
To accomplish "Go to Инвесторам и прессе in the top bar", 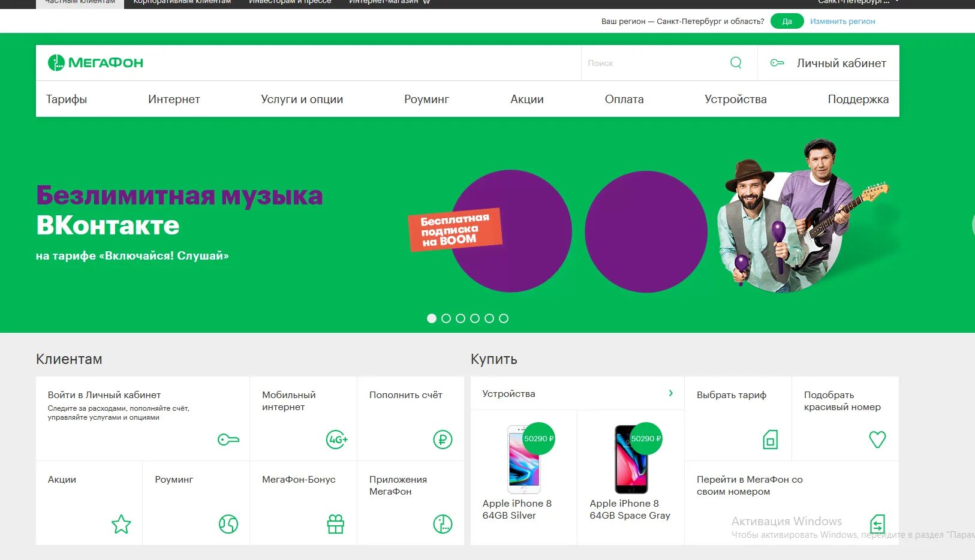I will [290, 2].
